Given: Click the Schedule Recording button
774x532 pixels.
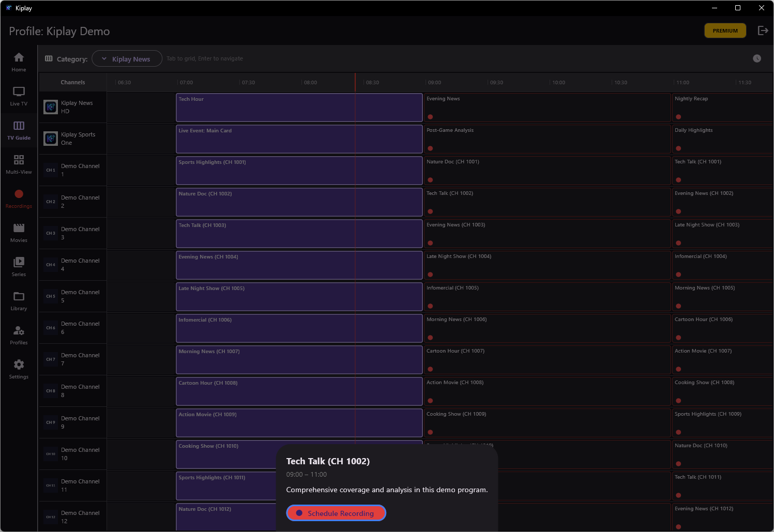Looking at the screenshot, I should coord(336,513).
